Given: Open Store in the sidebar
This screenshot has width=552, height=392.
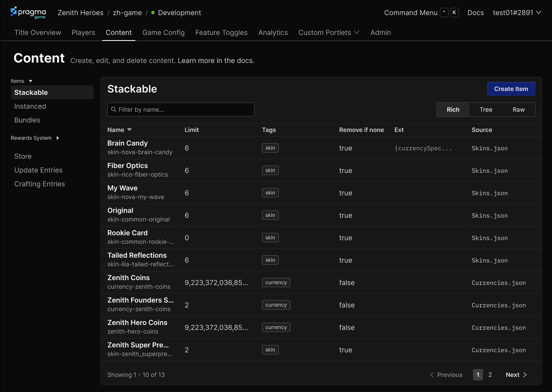Looking at the screenshot, I should 23,156.
